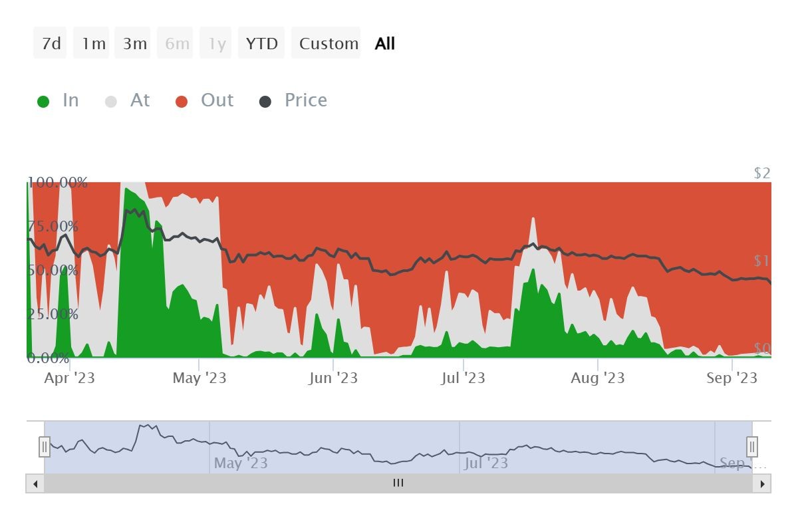
Task: Click the Jul '23 main axis label
Action: [x=464, y=378]
